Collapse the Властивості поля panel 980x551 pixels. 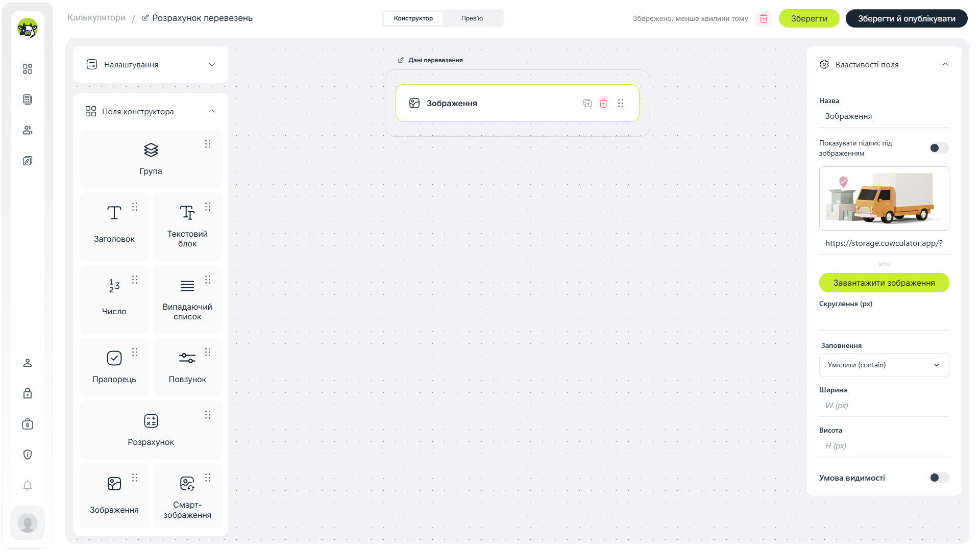click(x=945, y=64)
